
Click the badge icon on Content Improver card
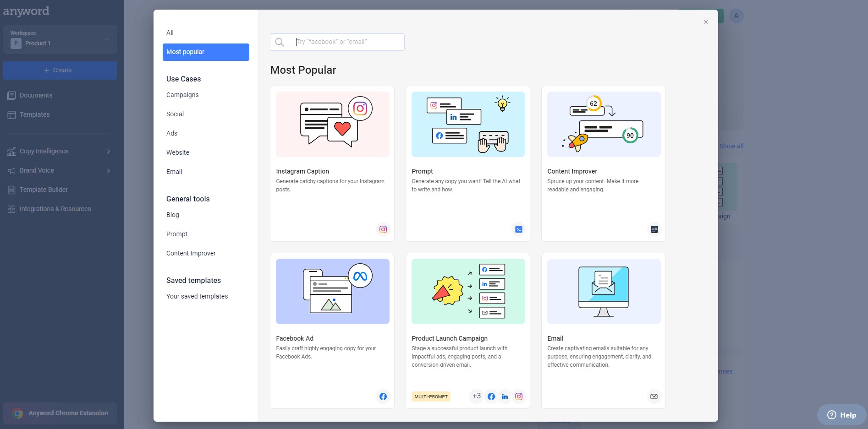(x=654, y=229)
